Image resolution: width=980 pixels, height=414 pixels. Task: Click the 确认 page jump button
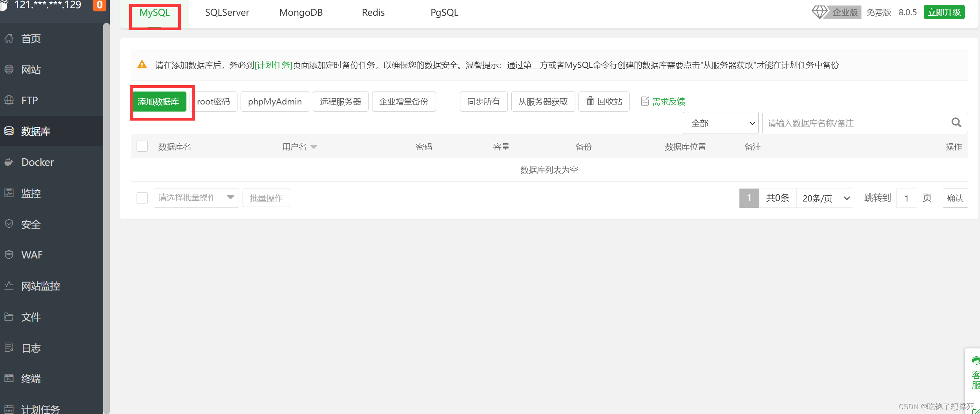pyautogui.click(x=955, y=198)
